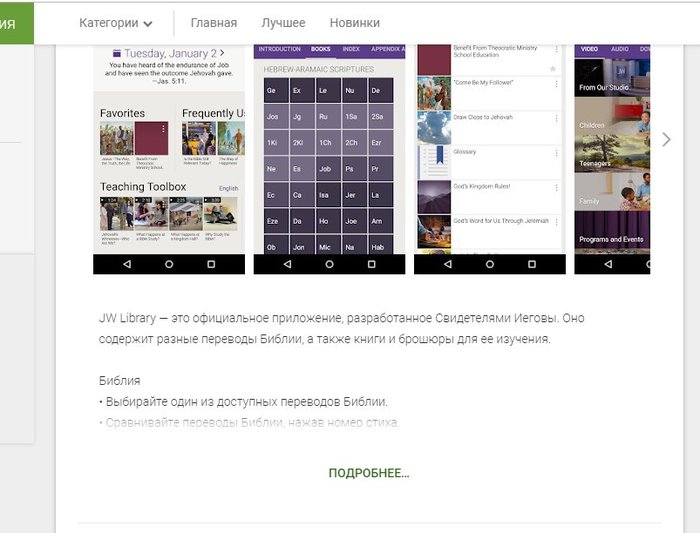
Task: Click the arrow after Tuesday, January 2
Action: [x=222, y=53]
